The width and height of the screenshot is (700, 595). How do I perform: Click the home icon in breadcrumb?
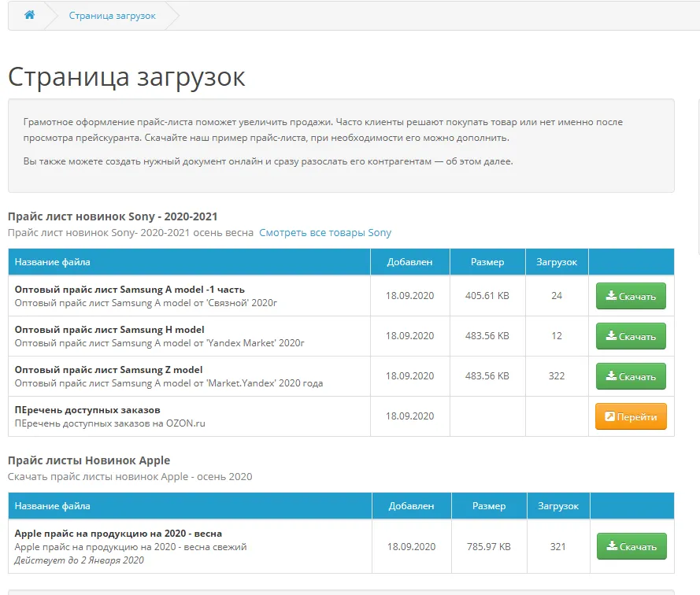click(x=29, y=15)
